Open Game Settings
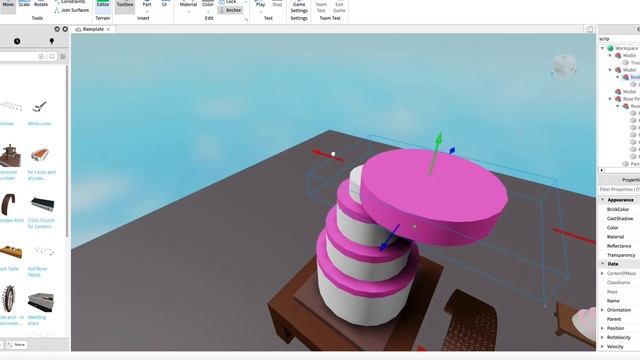640x360 pixels. 299,7
